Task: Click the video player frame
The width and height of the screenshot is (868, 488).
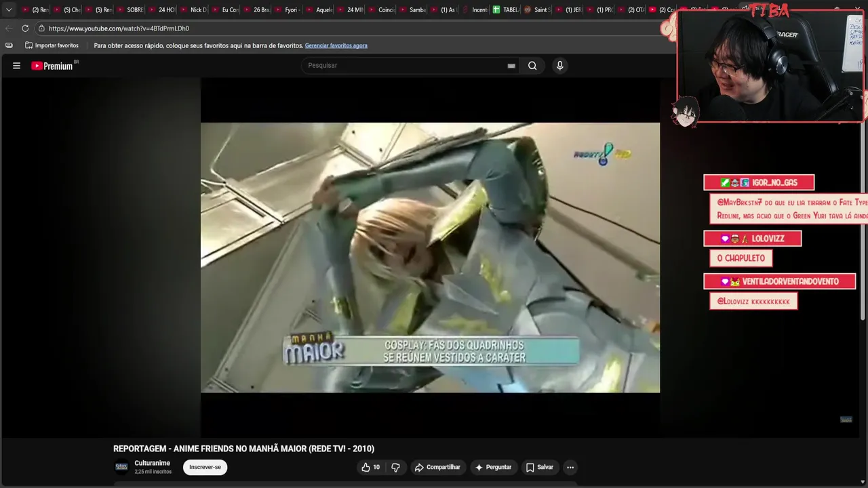Action: point(430,257)
